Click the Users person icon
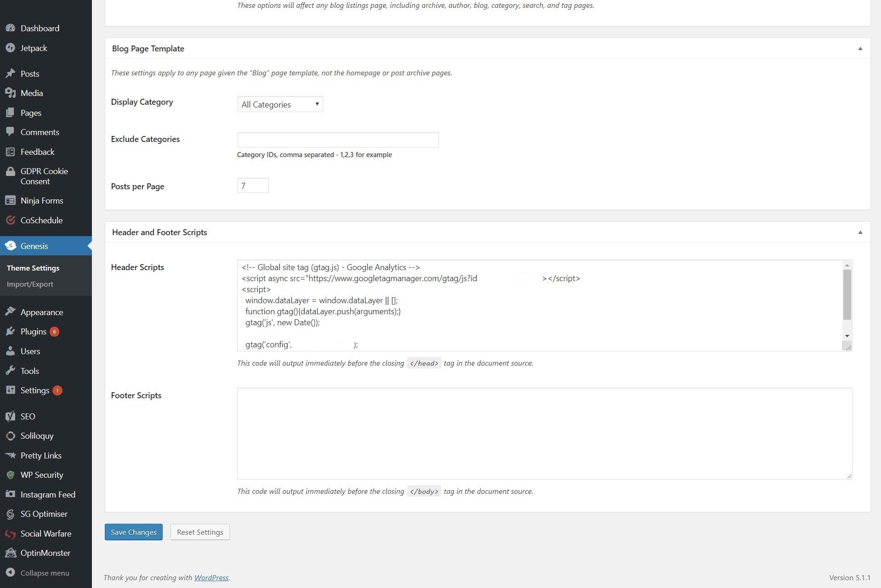 tap(10, 351)
